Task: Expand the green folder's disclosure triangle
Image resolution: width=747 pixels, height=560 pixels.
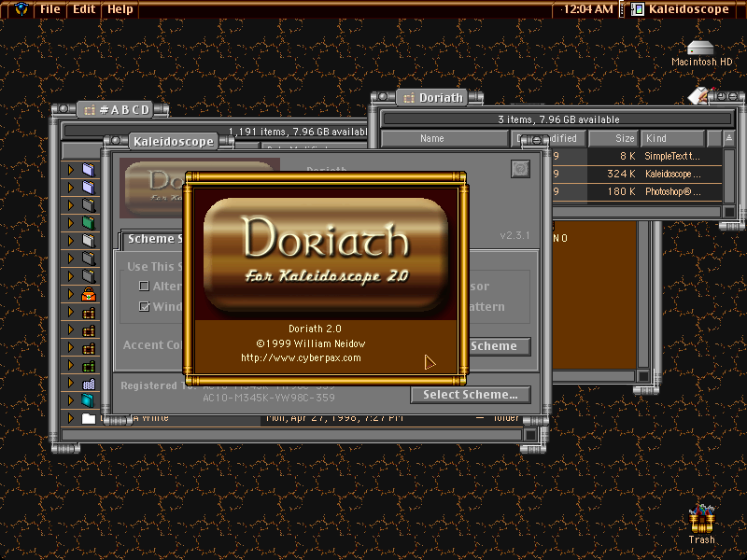Action: (71, 223)
